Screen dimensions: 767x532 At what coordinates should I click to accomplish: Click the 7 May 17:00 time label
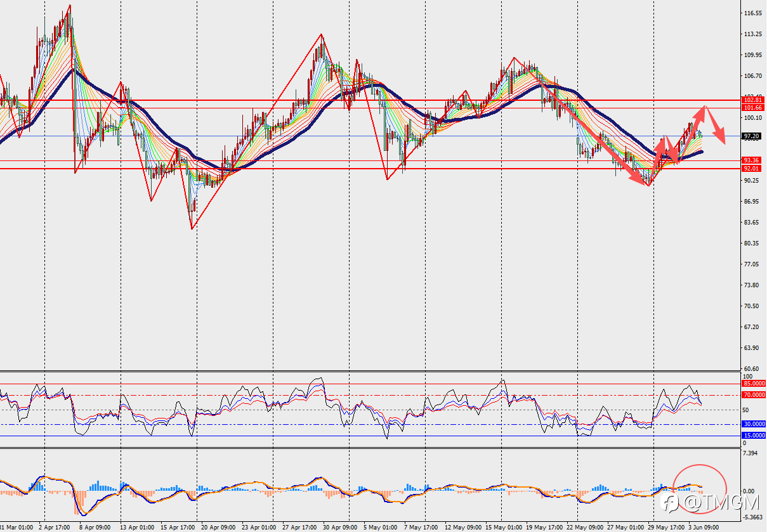point(421,528)
